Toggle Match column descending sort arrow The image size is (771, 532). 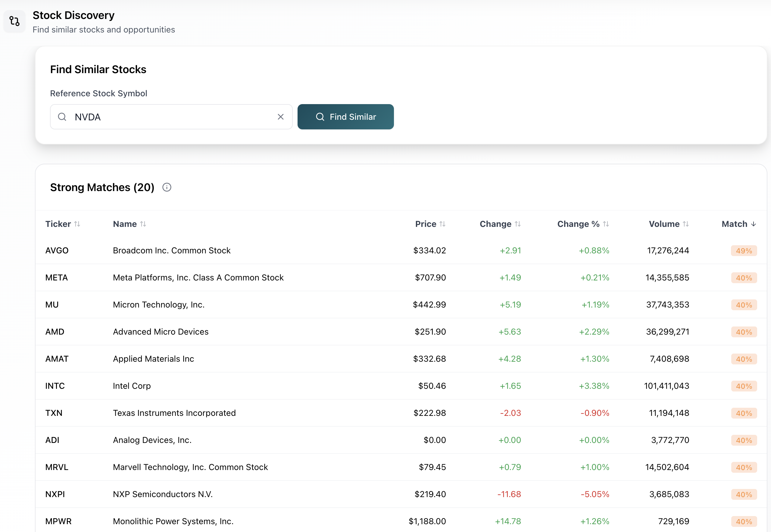(x=753, y=224)
